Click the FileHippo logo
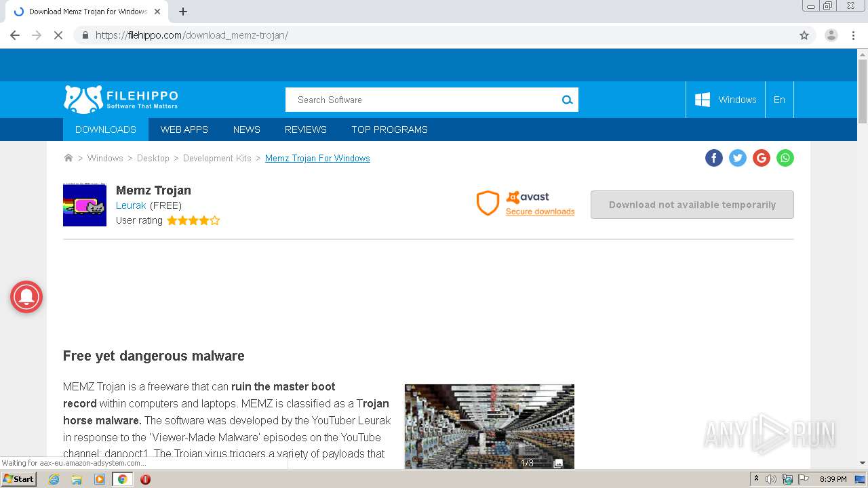 [121, 100]
